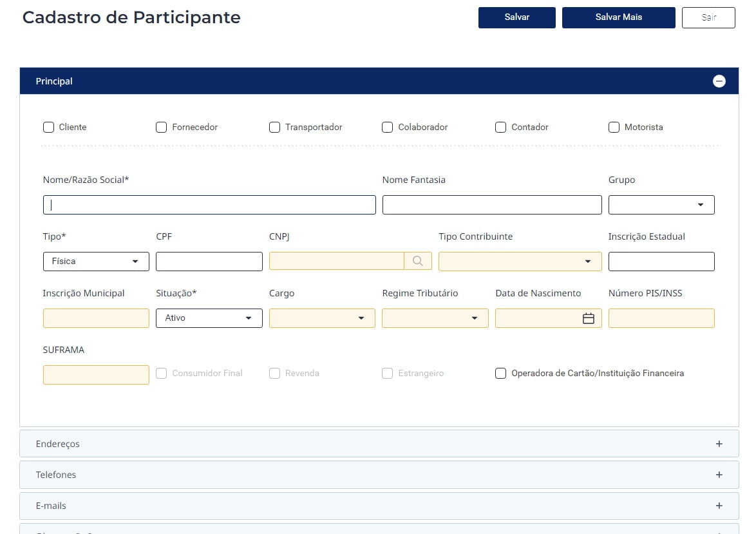This screenshot has width=756, height=534.
Task: Check Operadora de Cartão/Instituição Financeira
Action: [500, 373]
